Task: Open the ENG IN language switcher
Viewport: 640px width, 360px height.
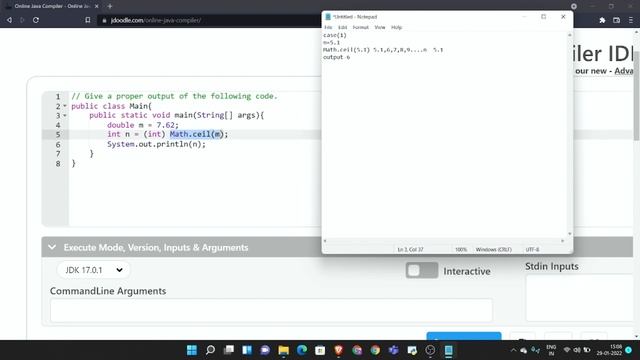Action: click(551, 350)
